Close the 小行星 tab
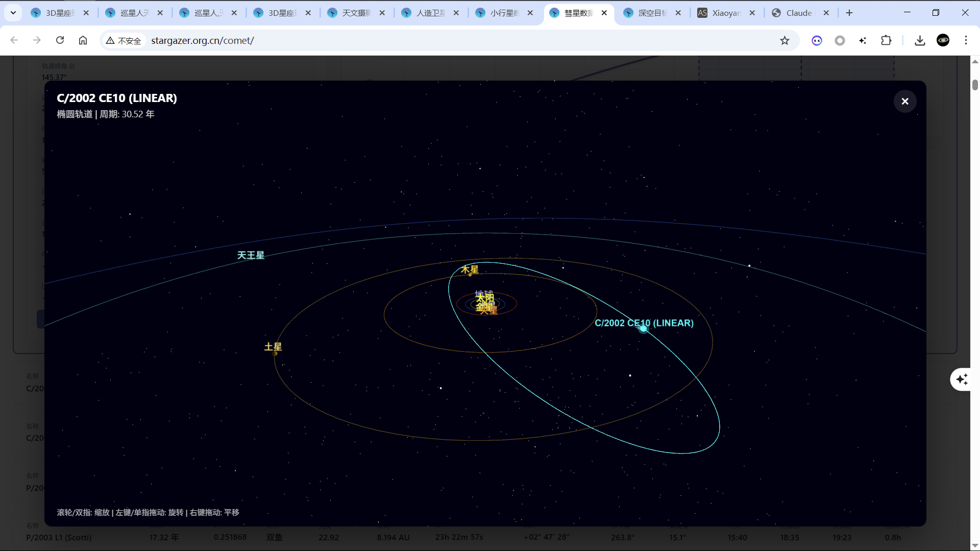This screenshot has height=551, width=980. [530, 13]
